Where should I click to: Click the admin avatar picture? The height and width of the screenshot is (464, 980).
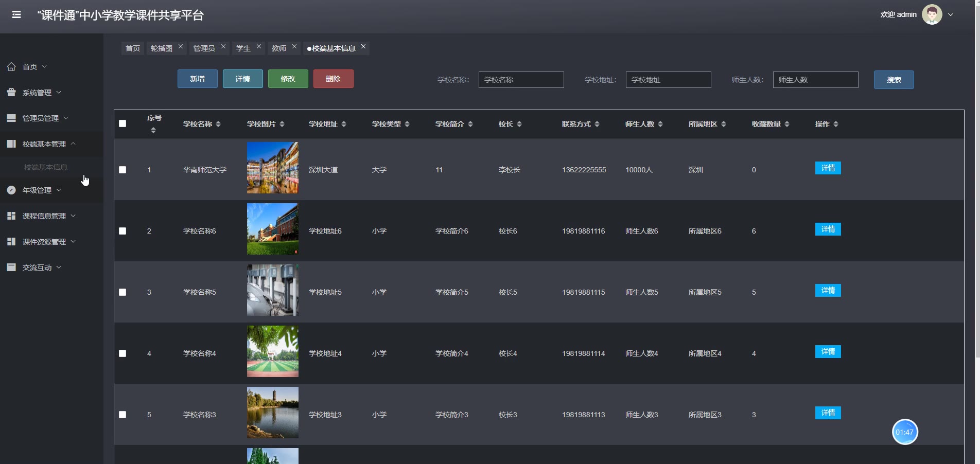tap(932, 14)
